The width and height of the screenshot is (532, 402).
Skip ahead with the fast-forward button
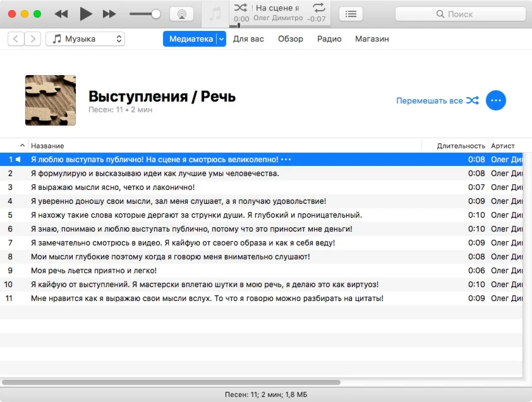click(109, 14)
